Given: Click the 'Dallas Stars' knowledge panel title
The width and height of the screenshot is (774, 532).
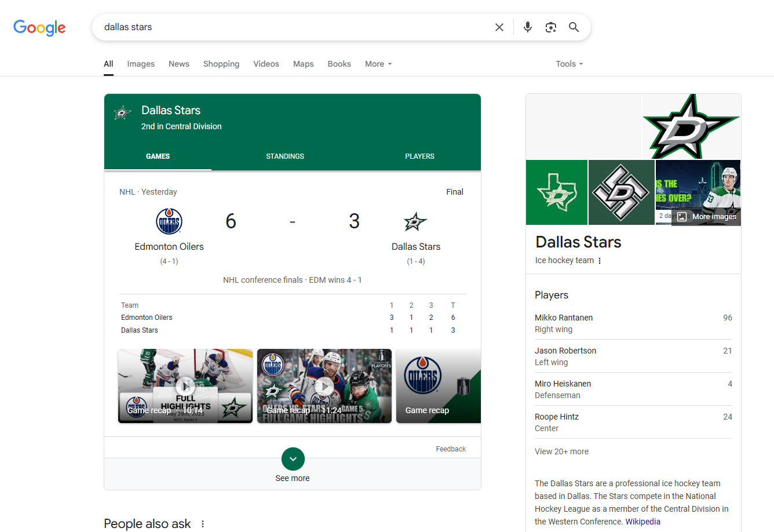Looking at the screenshot, I should pyautogui.click(x=578, y=242).
